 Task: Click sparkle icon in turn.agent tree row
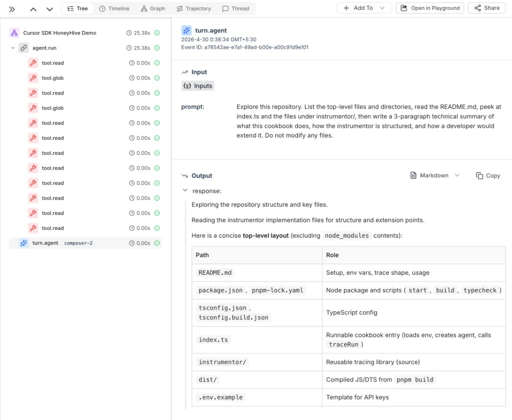click(24, 243)
